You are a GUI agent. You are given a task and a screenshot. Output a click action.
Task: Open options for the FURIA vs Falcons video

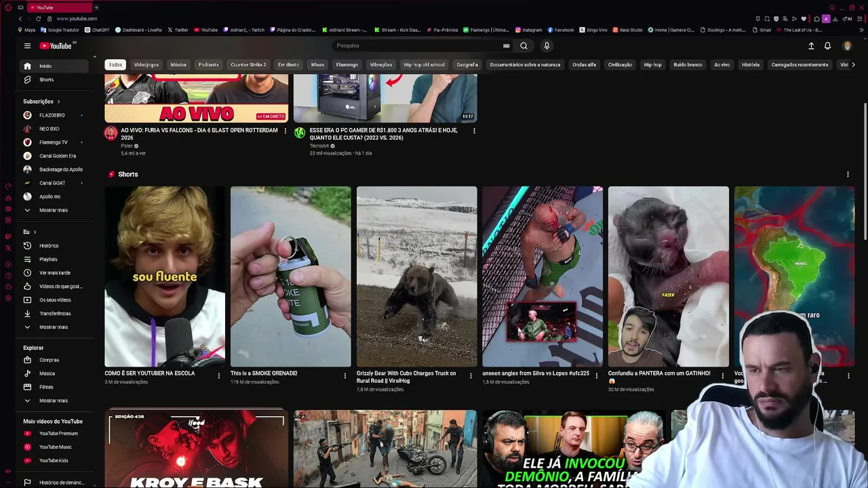(x=285, y=131)
